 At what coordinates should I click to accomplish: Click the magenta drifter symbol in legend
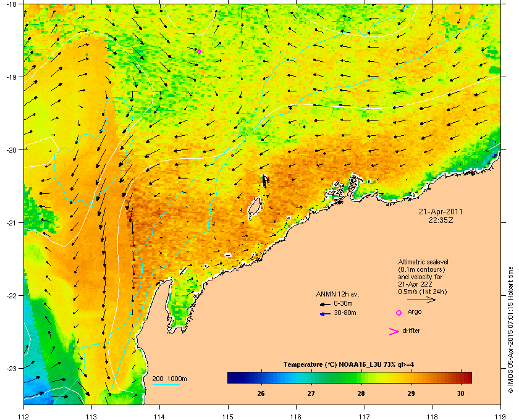coord(394,332)
